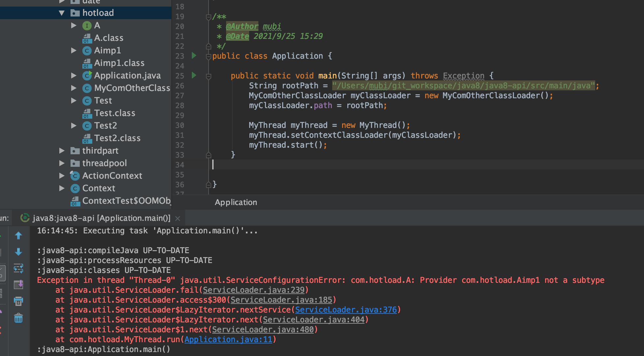Clear the run console with the trash icon
The width and height of the screenshot is (644, 356).
tap(18, 318)
